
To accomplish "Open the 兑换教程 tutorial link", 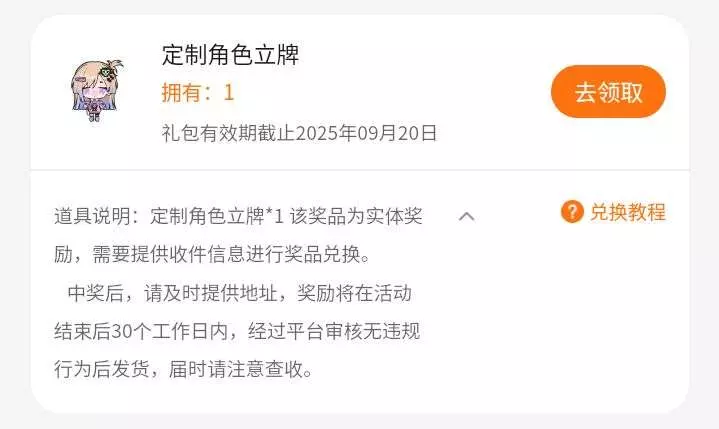I will coord(627,212).
